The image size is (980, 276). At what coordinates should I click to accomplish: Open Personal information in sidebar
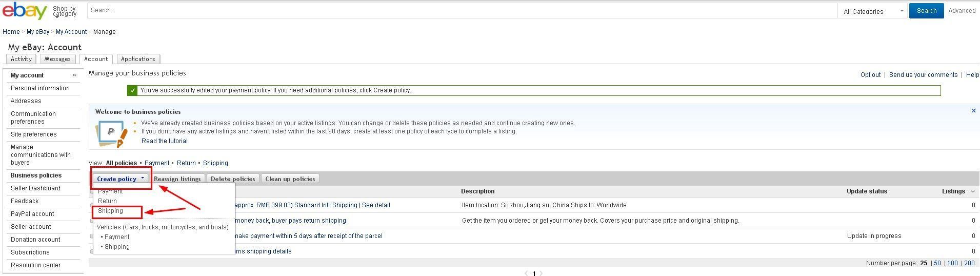click(x=40, y=88)
